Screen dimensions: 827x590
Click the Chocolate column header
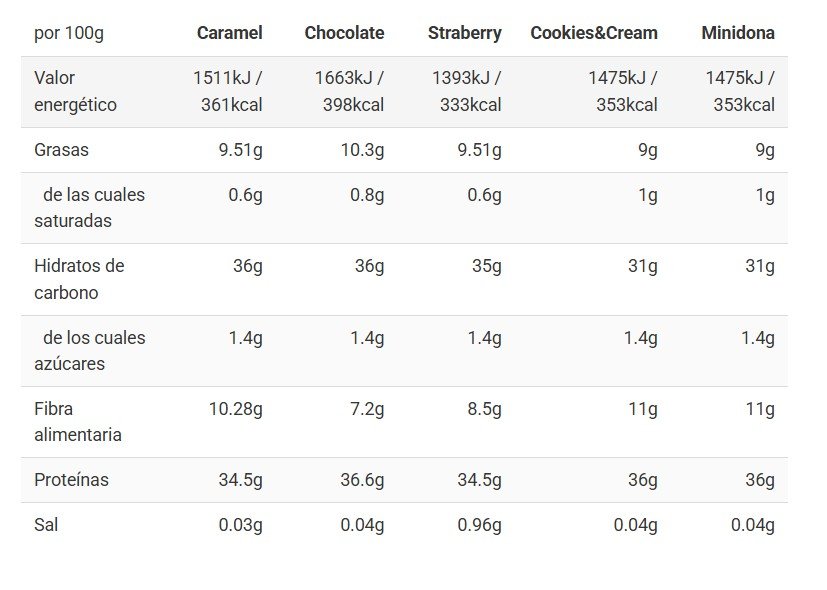(x=344, y=33)
